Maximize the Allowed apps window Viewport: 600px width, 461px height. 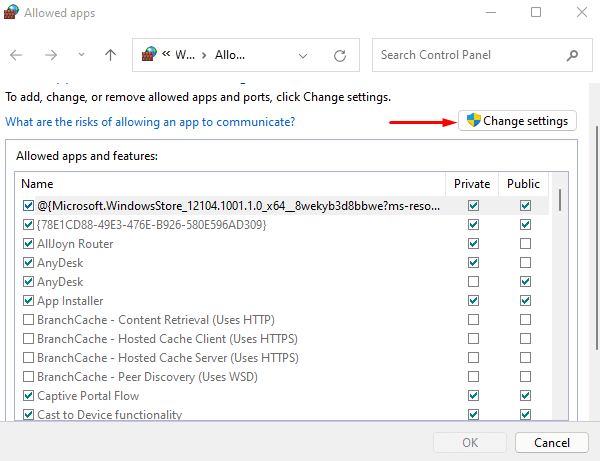point(536,12)
